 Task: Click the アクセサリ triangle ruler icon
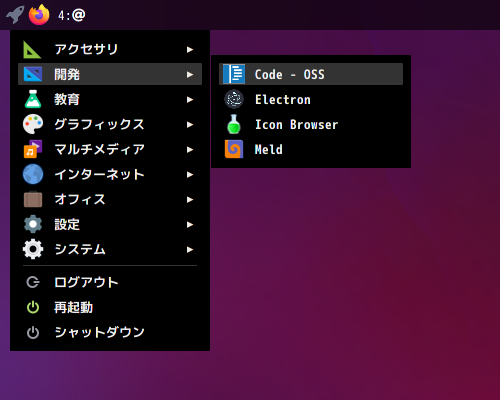[x=32, y=49]
